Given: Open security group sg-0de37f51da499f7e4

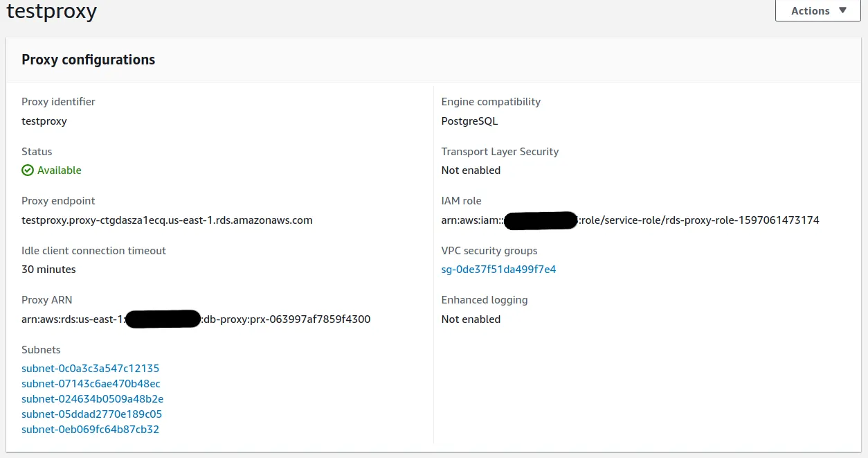Looking at the screenshot, I should tap(498, 270).
